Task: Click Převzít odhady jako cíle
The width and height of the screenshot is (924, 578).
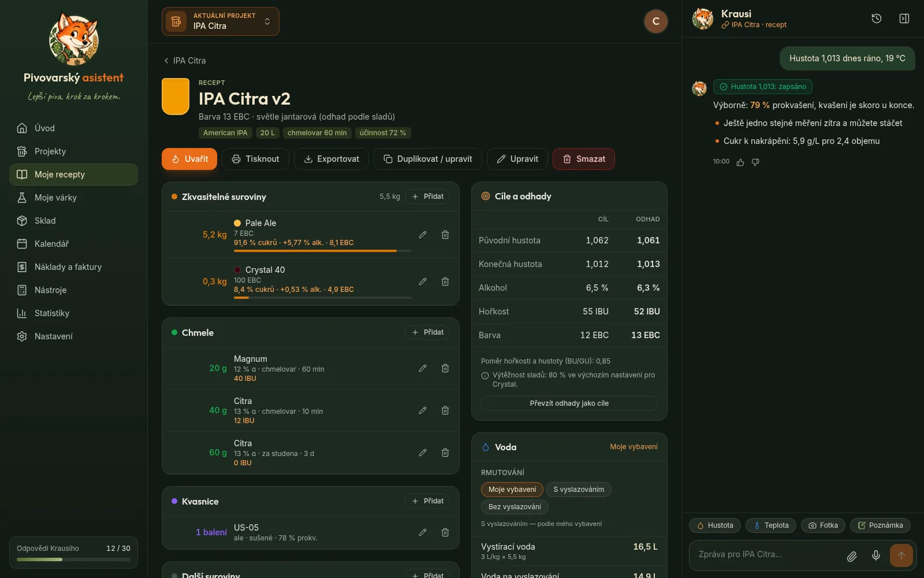Action: [569, 403]
